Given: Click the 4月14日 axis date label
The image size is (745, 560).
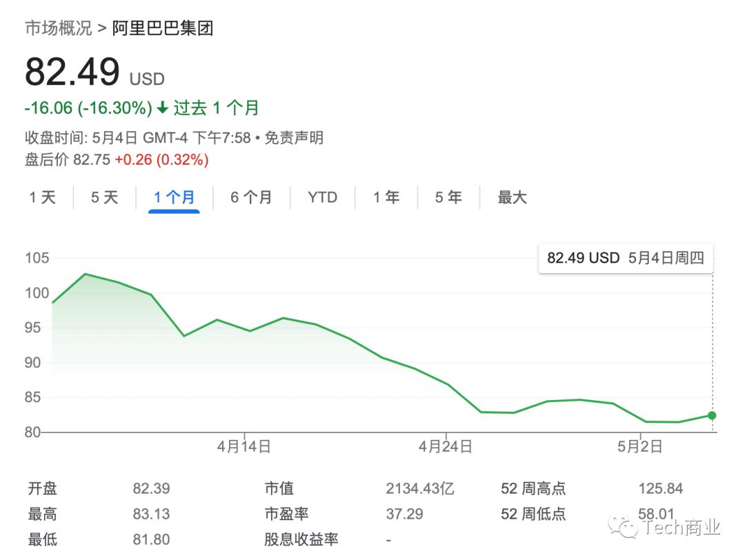Looking at the screenshot, I should [x=244, y=446].
